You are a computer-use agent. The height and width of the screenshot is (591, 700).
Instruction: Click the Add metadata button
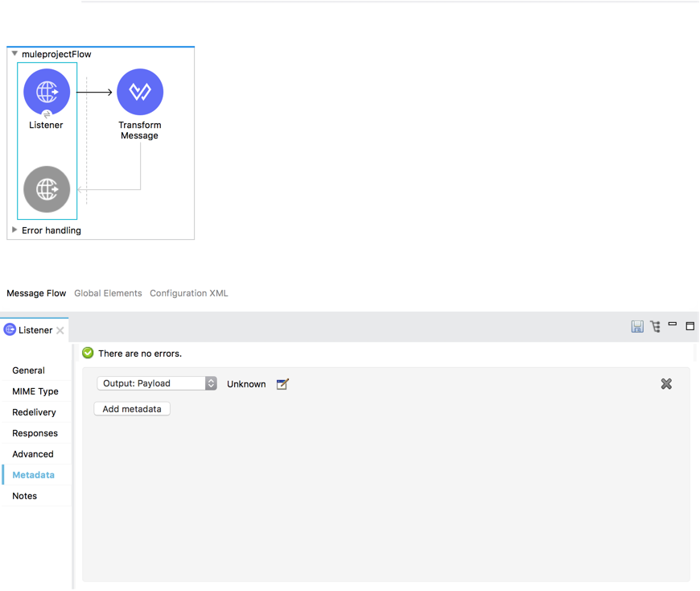tap(131, 408)
